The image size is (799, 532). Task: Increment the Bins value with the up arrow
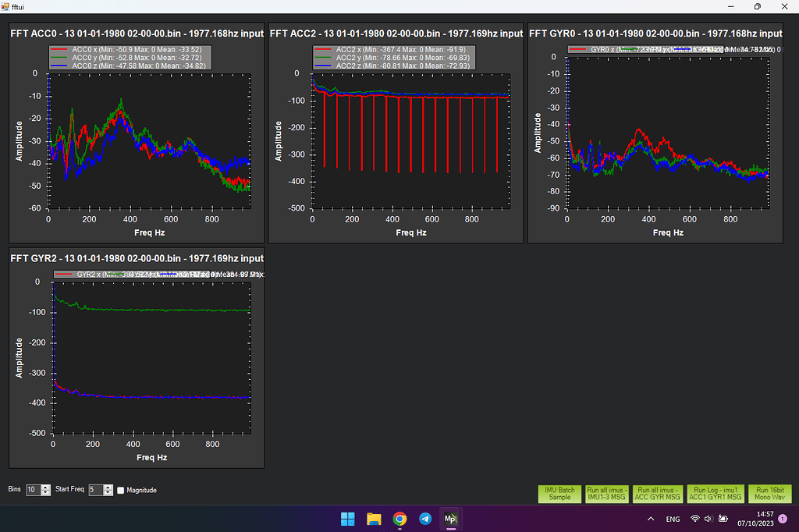click(45, 487)
